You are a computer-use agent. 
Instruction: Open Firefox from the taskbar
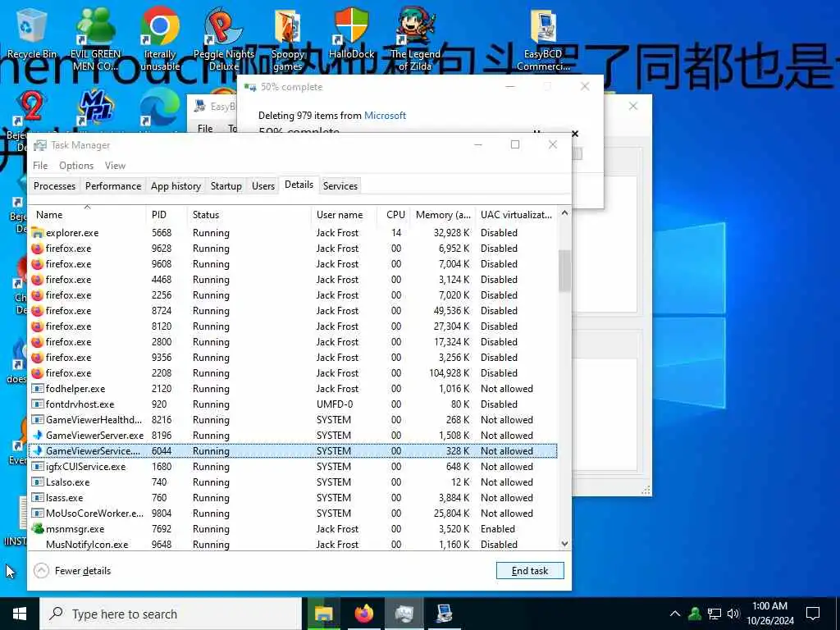point(363,614)
